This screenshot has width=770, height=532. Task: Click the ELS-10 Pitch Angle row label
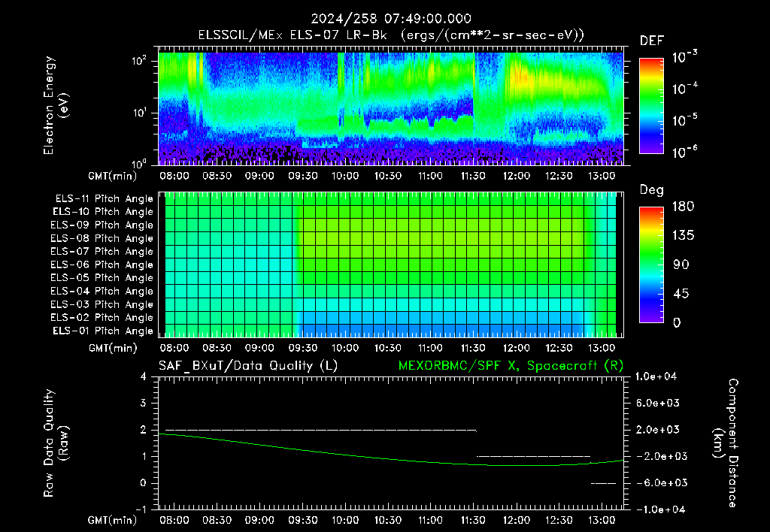point(103,212)
